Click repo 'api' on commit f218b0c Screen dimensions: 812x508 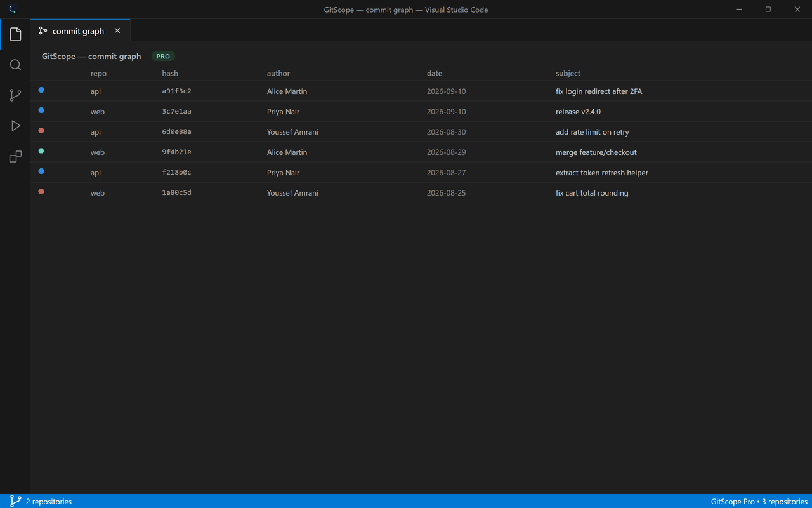[x=96, y=173]
